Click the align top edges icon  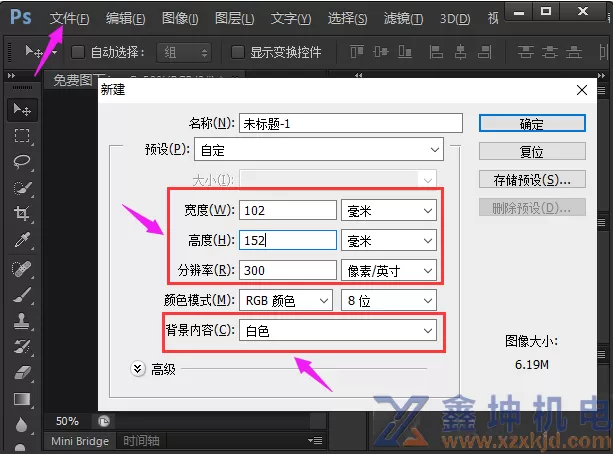pos(357,52)
